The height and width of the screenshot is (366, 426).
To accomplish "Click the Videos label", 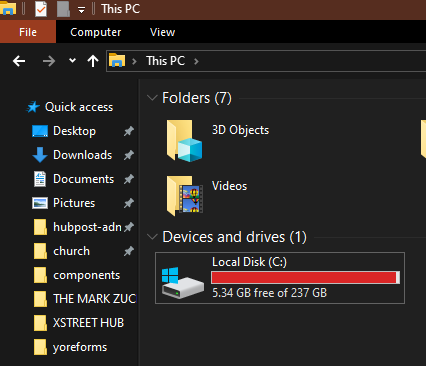I will coord(229,186).
